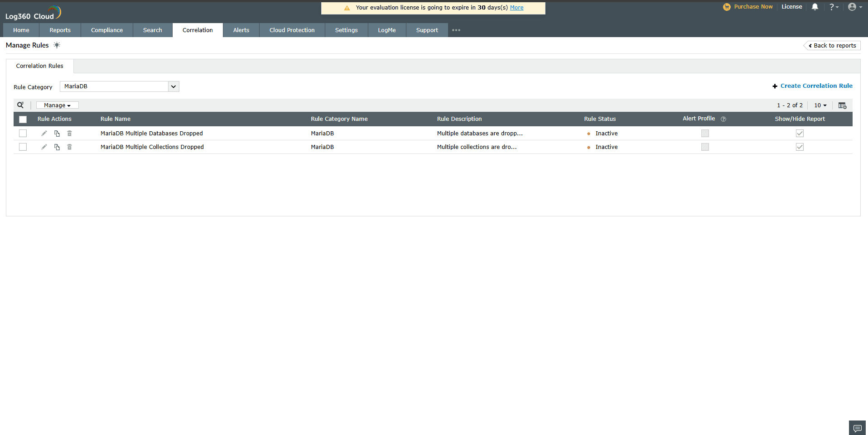The image size is (868, 435).
Task: Open the Search tab
Action: click(153, 30)
